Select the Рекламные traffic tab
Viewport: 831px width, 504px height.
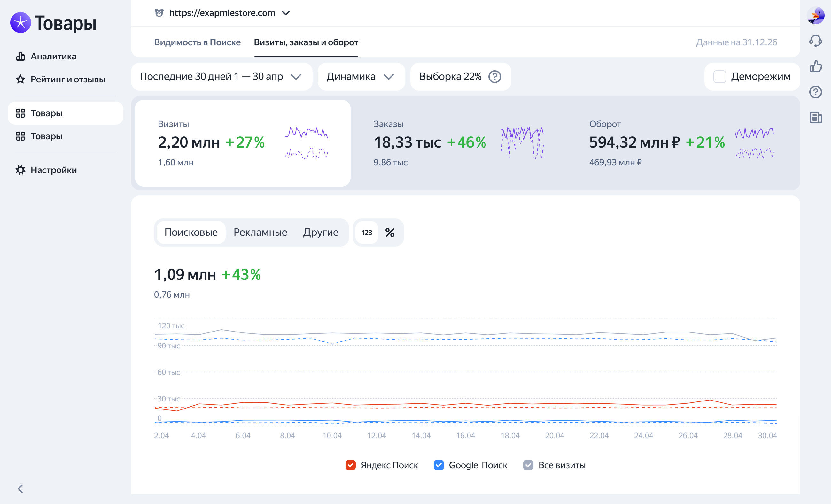(260, 232)
